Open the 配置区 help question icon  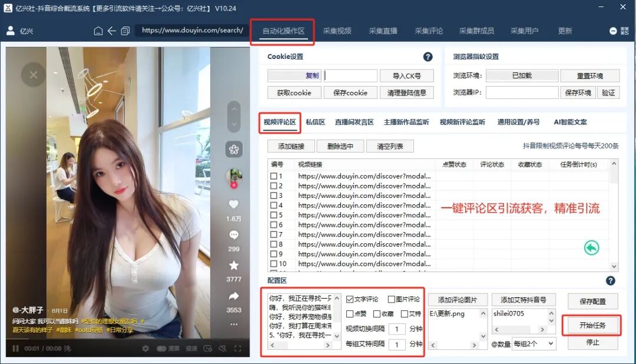[x=610, y=280]
